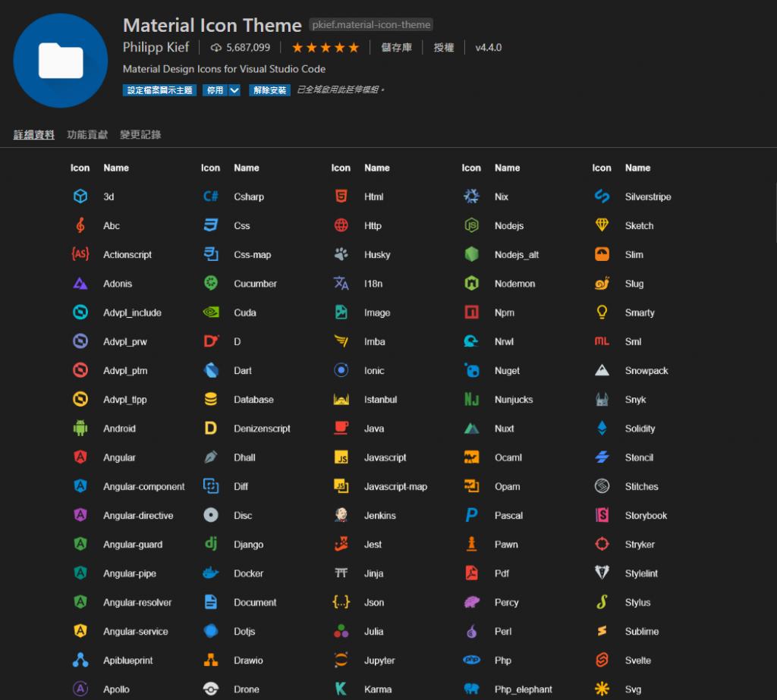This screenshot has height=700, width=777.
Task: Click the Denizenscript name text
Action: (262, 428)
